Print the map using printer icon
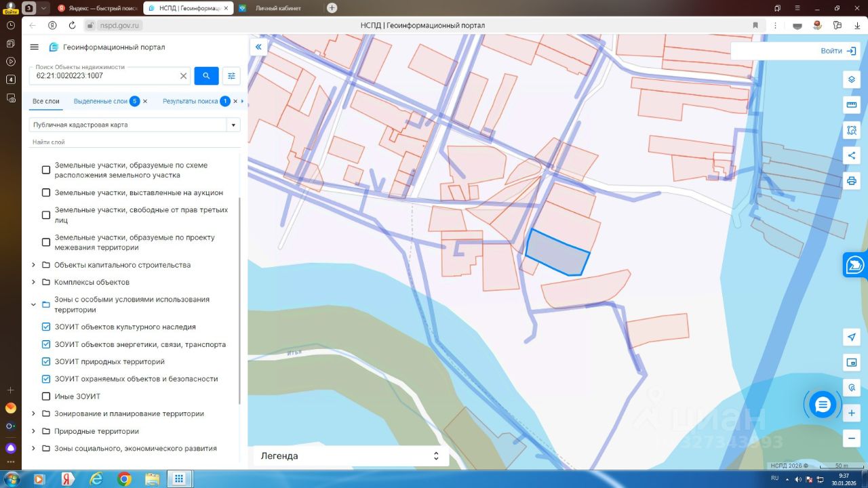The width and height of the screenshot is (868, 488). click(852, 181)
